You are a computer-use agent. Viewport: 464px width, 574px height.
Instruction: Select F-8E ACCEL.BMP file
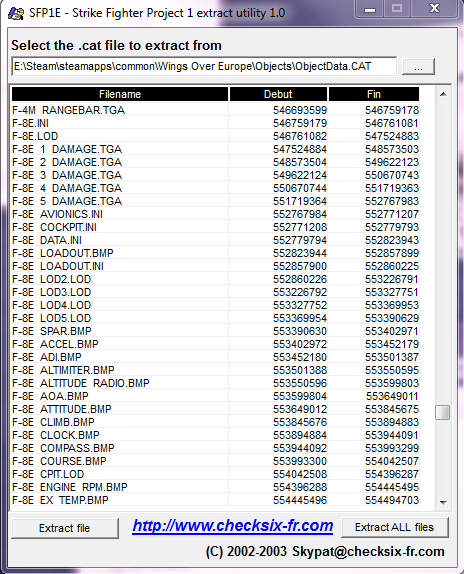click(215, 344)
